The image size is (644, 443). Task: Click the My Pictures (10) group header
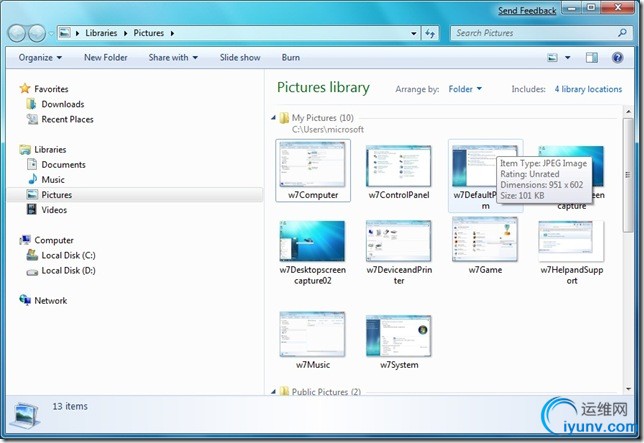tap(322, 118)
